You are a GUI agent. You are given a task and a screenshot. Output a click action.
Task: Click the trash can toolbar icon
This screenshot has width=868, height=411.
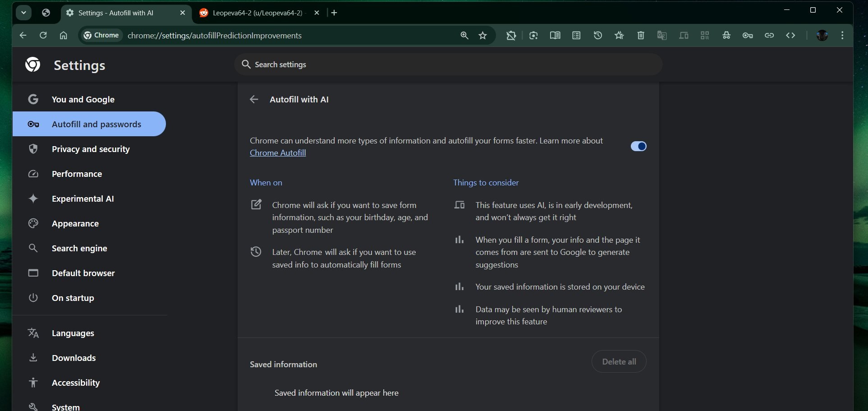coord(641,36)
